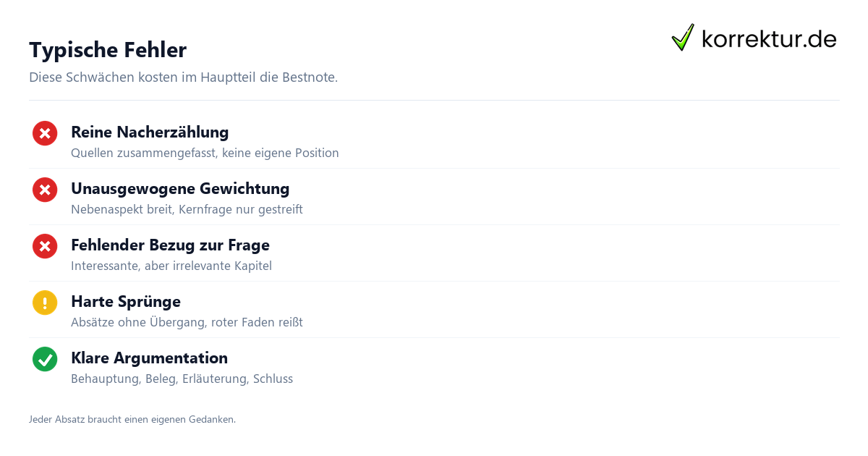868x456 pixels.
Task: Select the Fehlender Bezug zur Frage heading
Action: tap(170, 245)
